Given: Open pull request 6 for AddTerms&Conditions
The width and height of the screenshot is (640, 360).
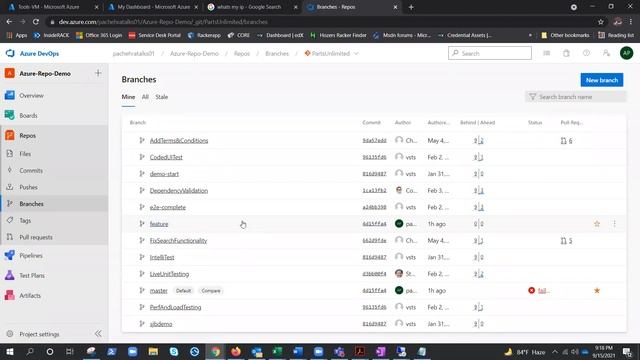Looking at the screenshot, I should [x=566, y=141].
